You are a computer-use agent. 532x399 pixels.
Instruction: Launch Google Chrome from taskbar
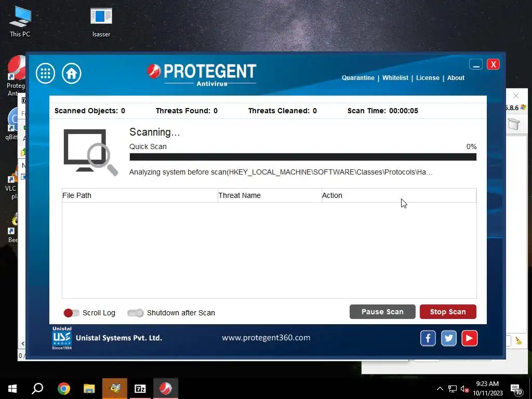(x=63, y=389)
